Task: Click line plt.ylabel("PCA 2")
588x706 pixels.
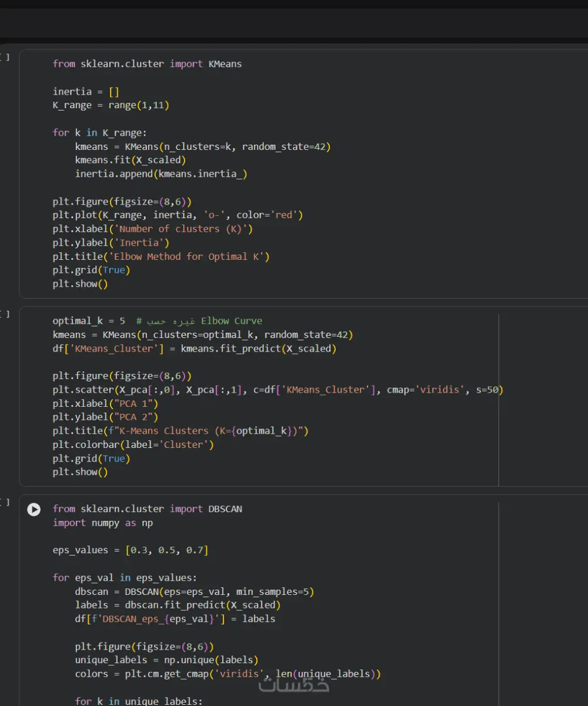Action: (x=105, y=417)
